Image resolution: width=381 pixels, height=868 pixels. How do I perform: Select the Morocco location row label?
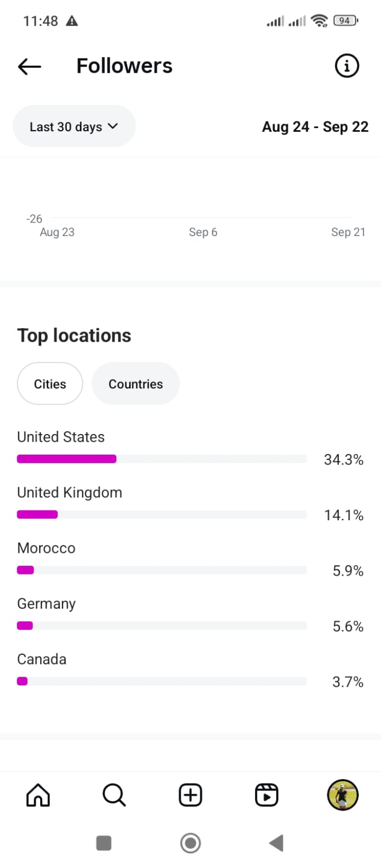coord(46,548)
